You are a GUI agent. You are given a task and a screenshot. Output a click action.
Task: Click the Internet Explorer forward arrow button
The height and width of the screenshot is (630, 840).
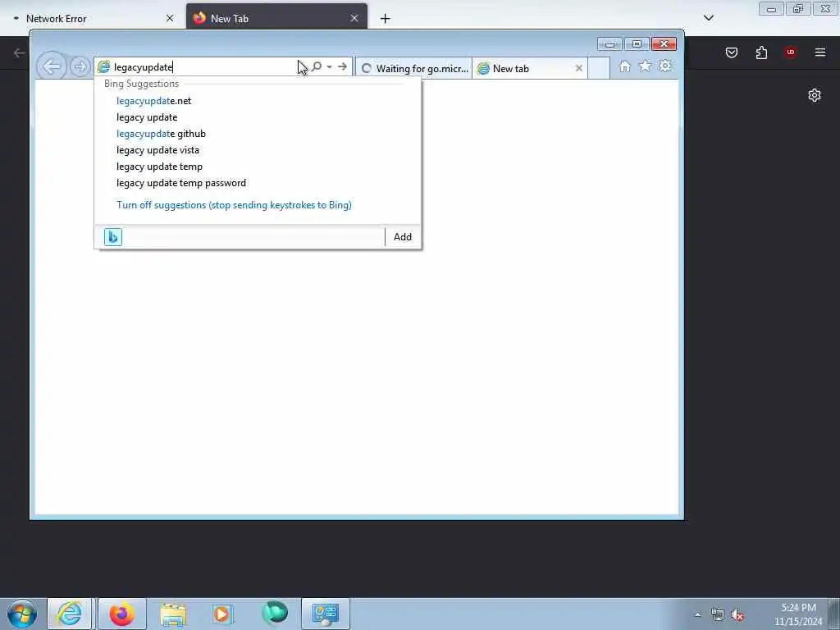click(x=80, y=67)
